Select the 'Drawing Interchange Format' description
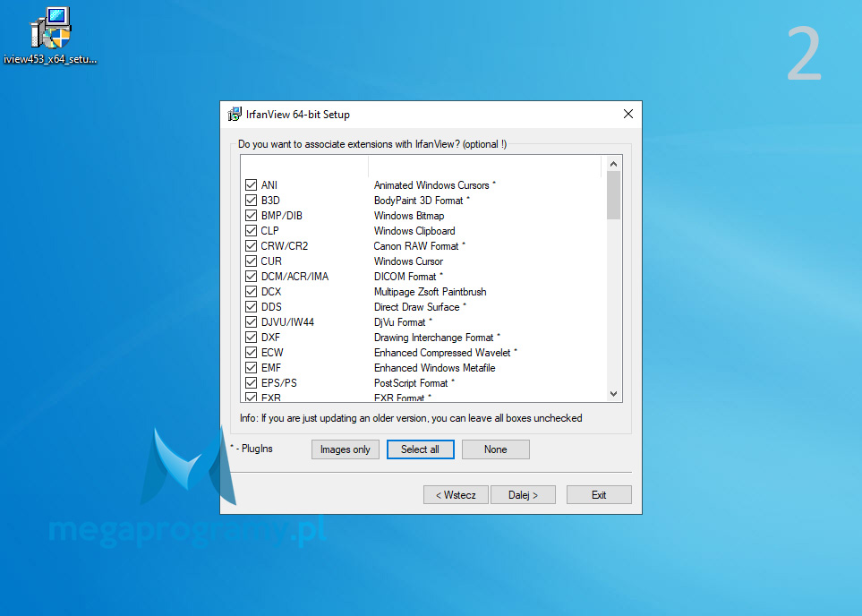The height and width of the screenshot is (616, 862). point(437,338)
